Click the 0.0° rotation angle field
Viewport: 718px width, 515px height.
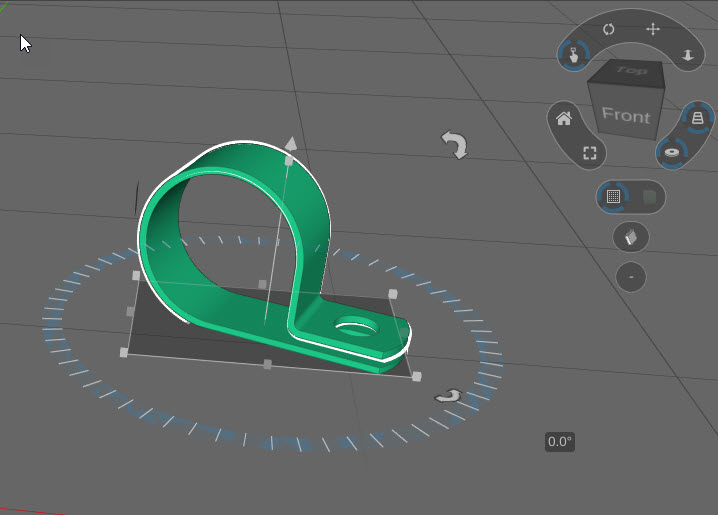[560, 442]
